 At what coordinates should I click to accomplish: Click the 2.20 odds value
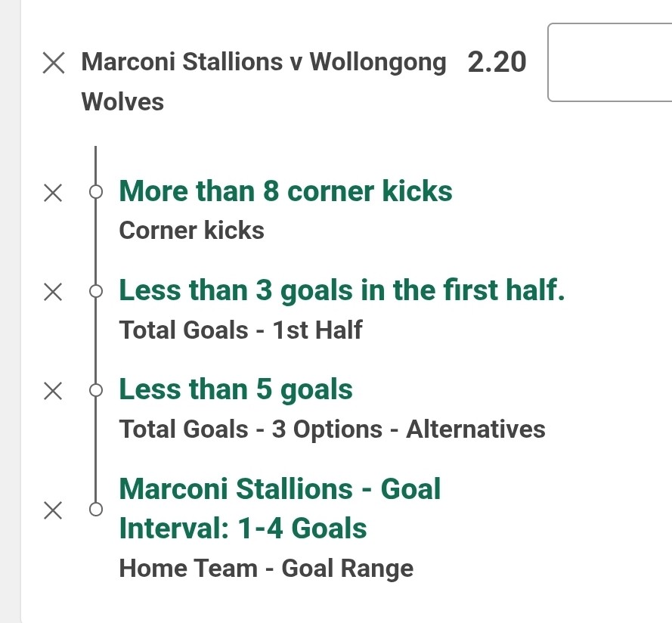(x=497, y=62)
